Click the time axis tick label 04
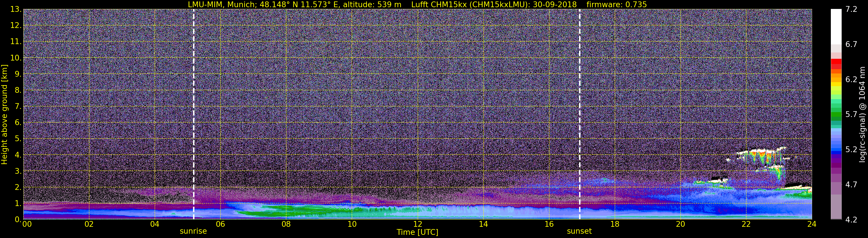 [155, 224]
